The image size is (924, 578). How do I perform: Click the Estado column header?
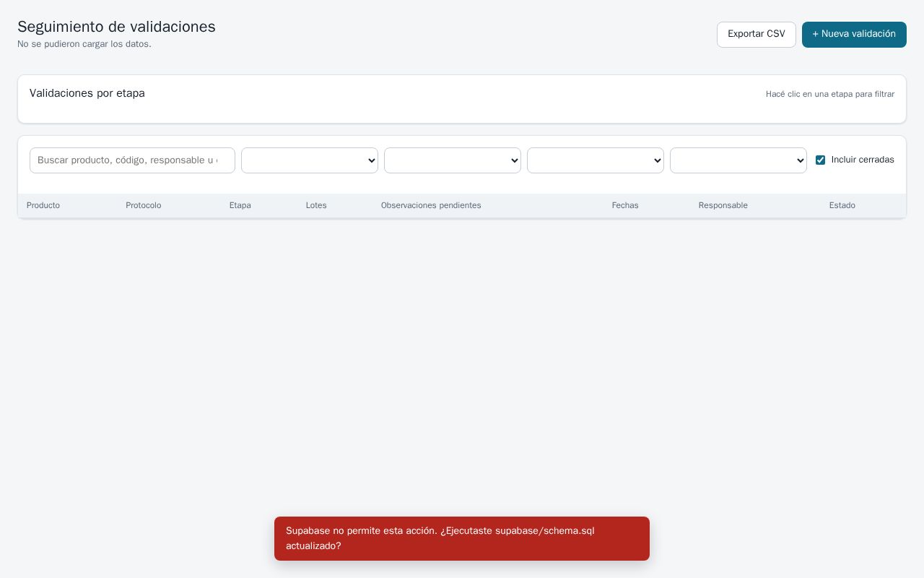(842, 206)
